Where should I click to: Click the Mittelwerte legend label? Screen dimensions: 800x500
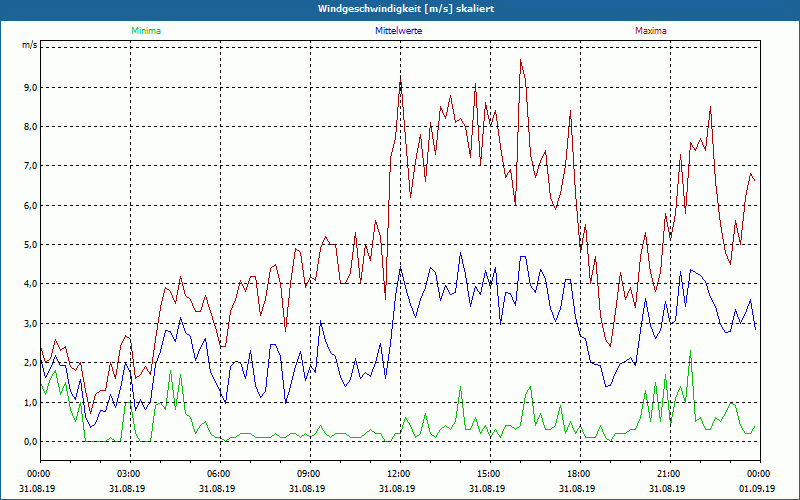[x=398, y=31]
